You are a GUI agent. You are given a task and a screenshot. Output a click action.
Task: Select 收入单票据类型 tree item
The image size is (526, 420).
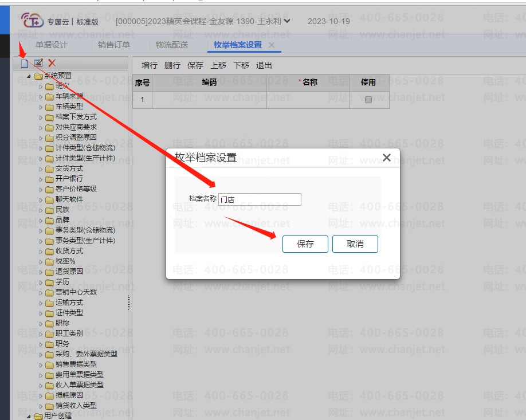(80, 385)
